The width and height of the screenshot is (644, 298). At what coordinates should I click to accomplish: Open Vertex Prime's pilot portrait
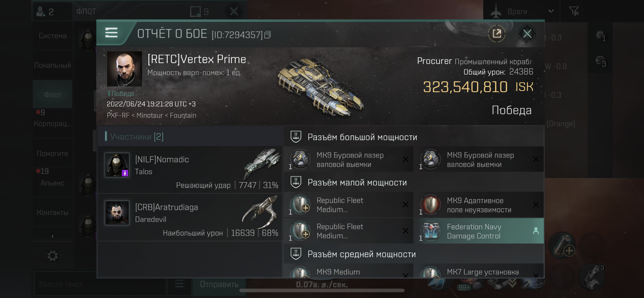[125, 69]
